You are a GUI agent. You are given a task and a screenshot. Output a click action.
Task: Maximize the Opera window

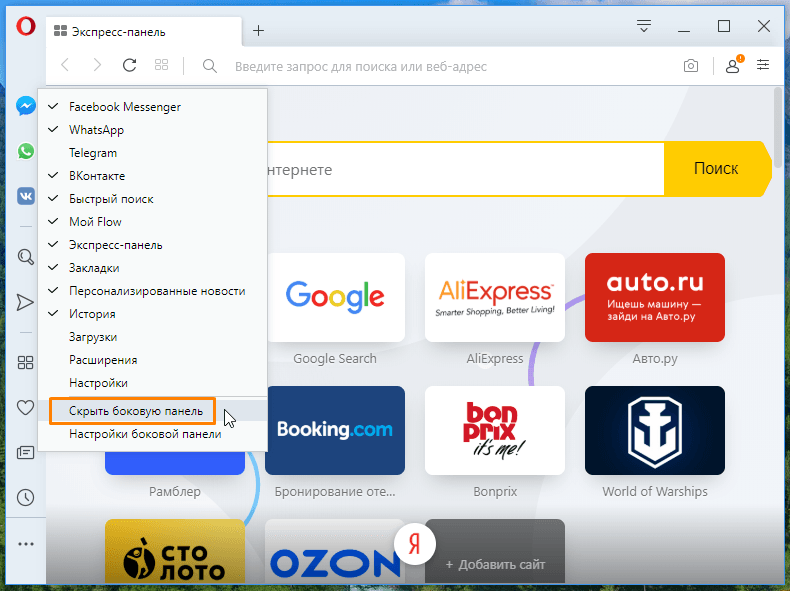[724, 26]
